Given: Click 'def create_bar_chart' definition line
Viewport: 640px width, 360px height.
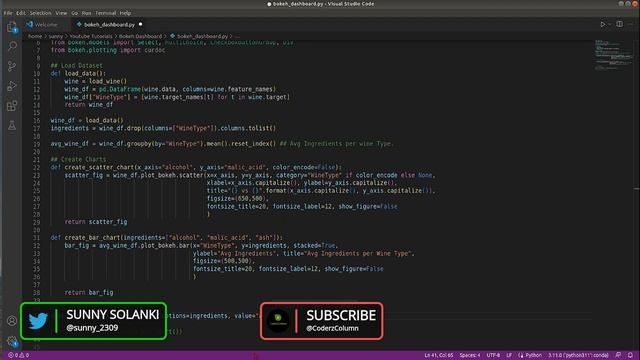Looking at the screenshot, I should [x=167, y=238].
